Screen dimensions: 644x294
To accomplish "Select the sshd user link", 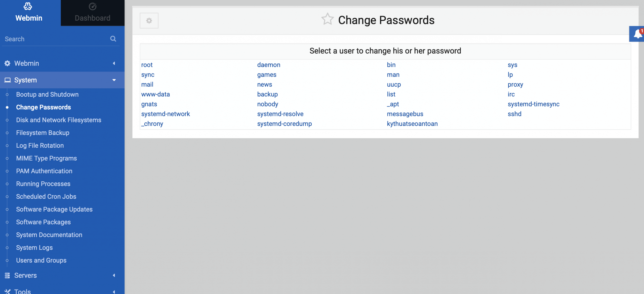I will coord(514,114).
